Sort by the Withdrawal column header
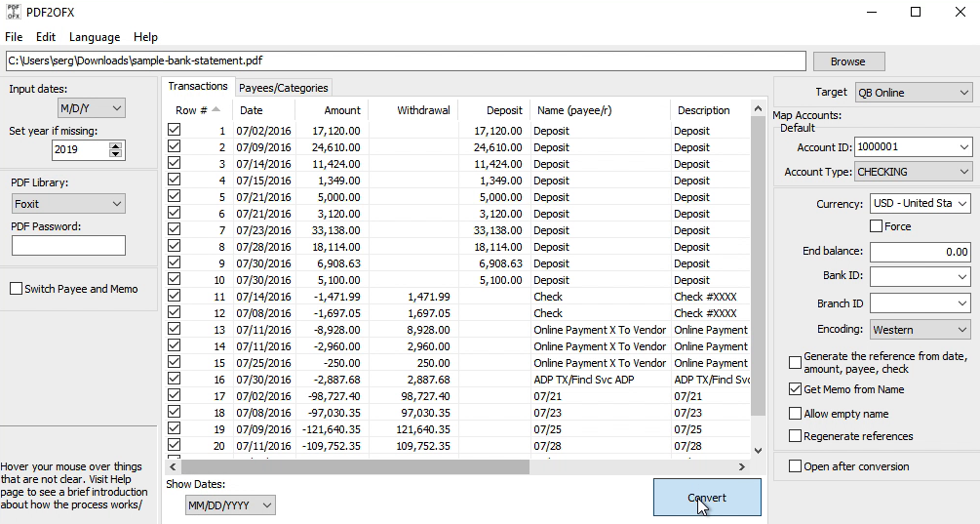 pyautogui.click(x=413, y=110)
